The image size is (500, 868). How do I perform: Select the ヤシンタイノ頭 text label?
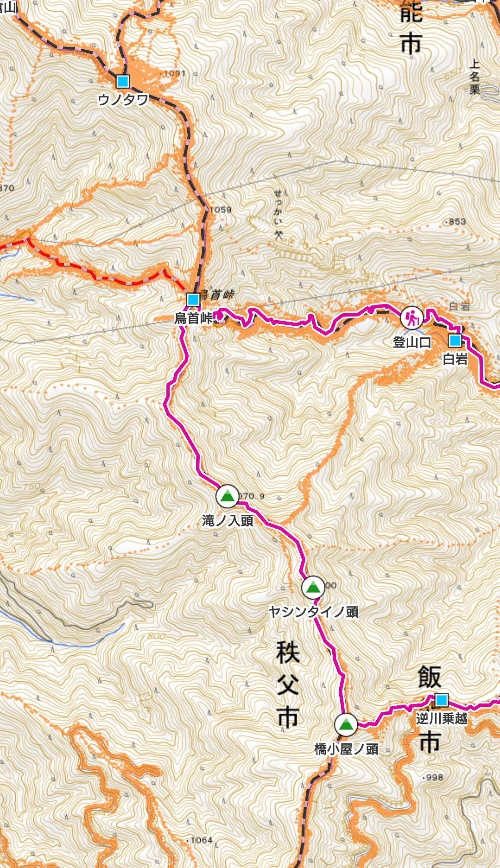313,612
